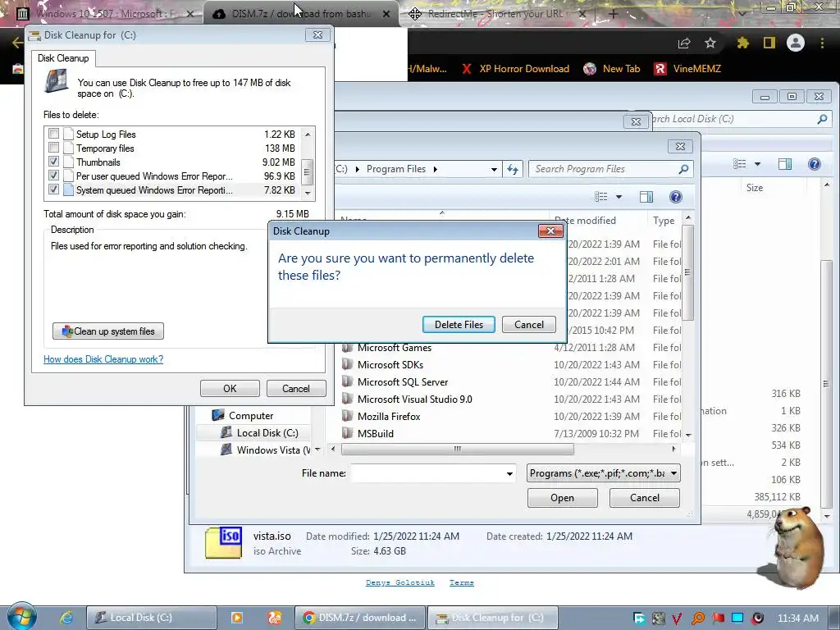Open the New Tab bookmark
Screen dimensions: 840x630
pos(612,69)
